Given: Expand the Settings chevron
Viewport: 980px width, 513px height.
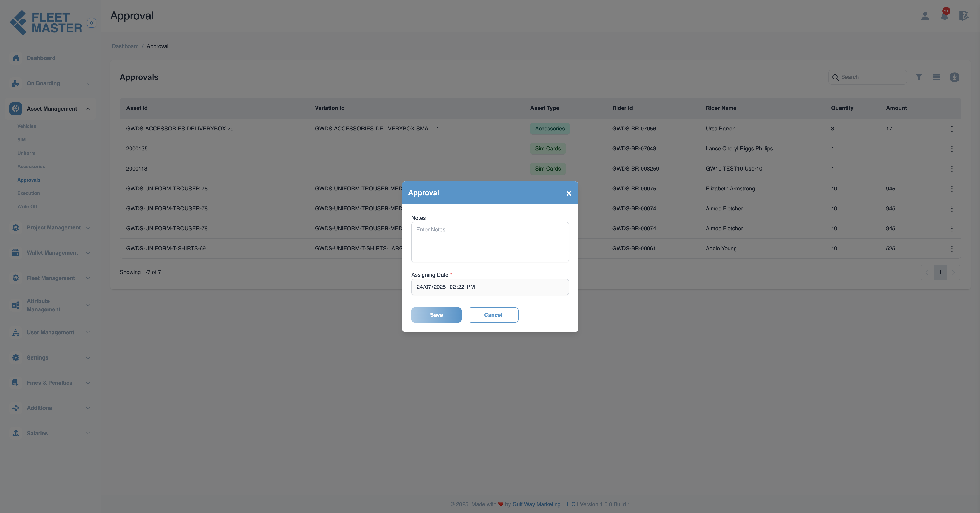Looking at the screenshot, I should (x=88, y=358).
